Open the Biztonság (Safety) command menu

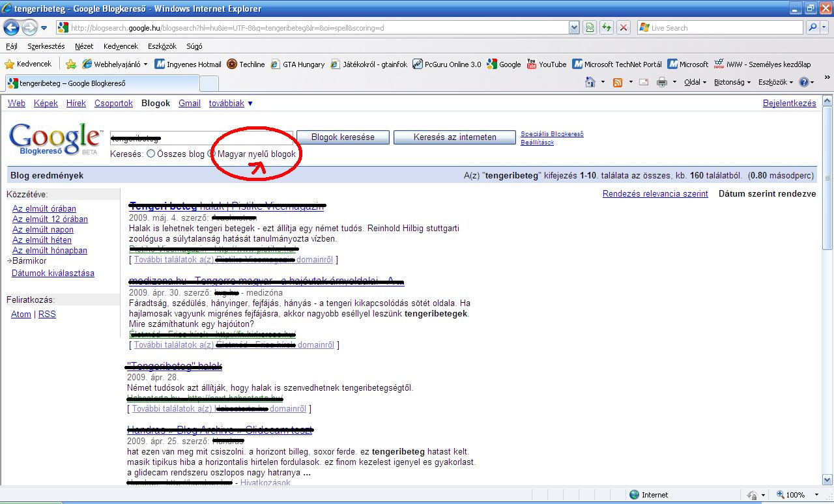tap(732, 82)
